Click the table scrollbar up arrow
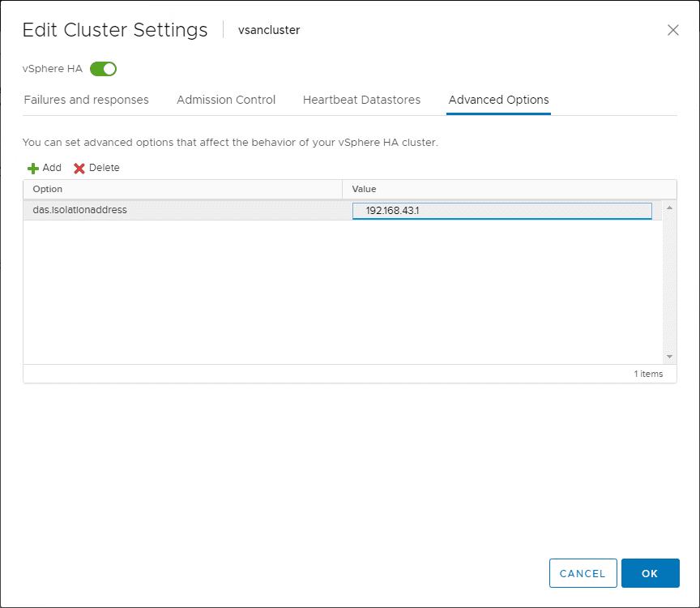The width and height of the screenshot is (700, 608). pos(669,208)
